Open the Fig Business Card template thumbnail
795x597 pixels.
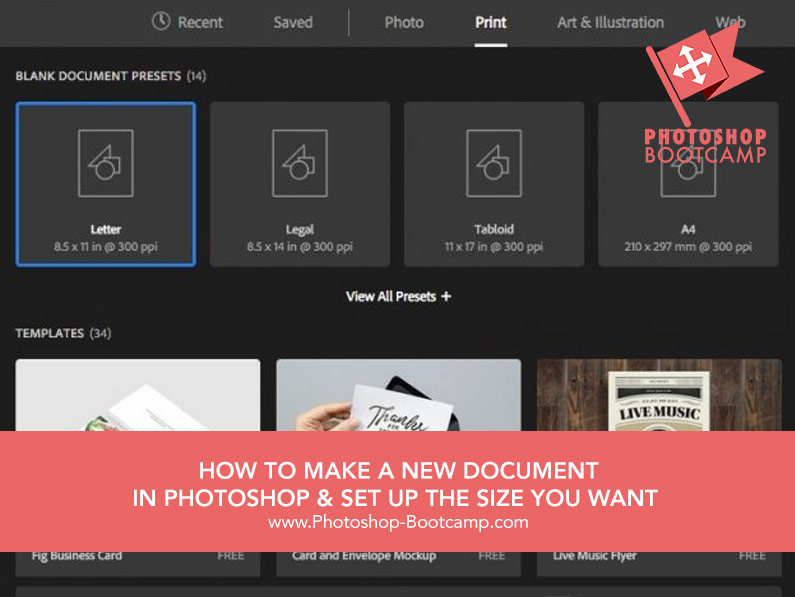[138, 395]
